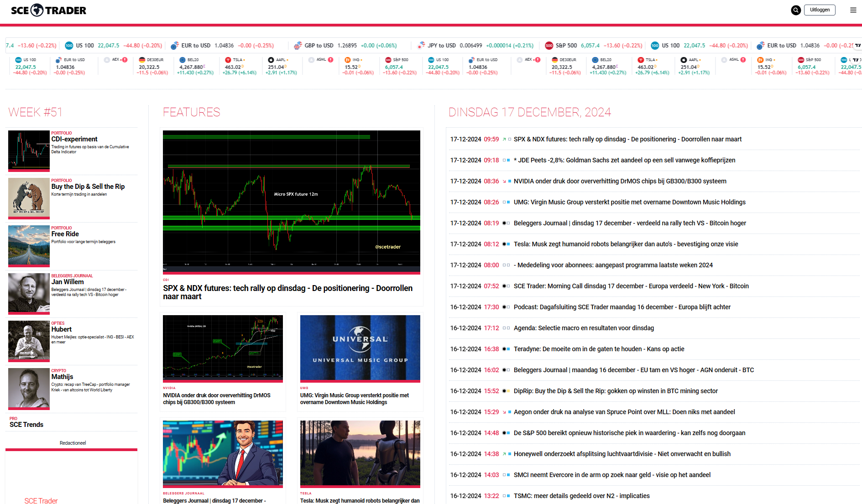The image size is (862, 504).
Task: Click blue square marker in SMCI Evercore row
Action: pyautogui.click(x=508, y=475)
